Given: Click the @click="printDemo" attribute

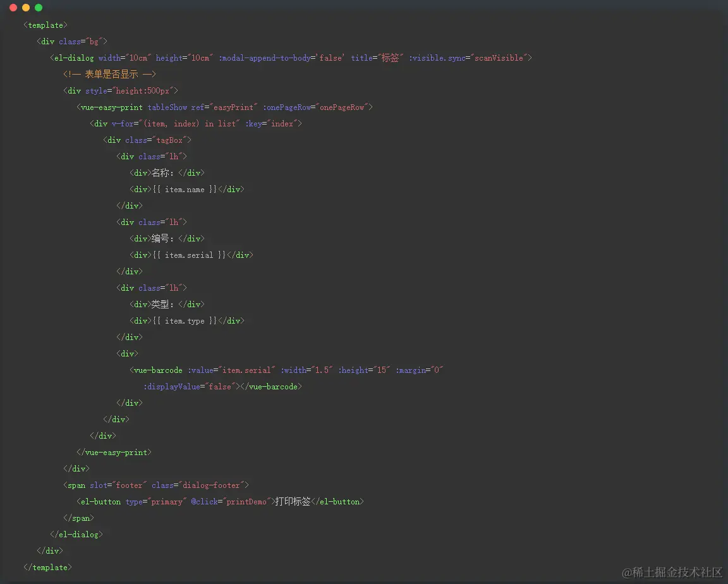Looking at the screenshot, I should coord(231,502).
